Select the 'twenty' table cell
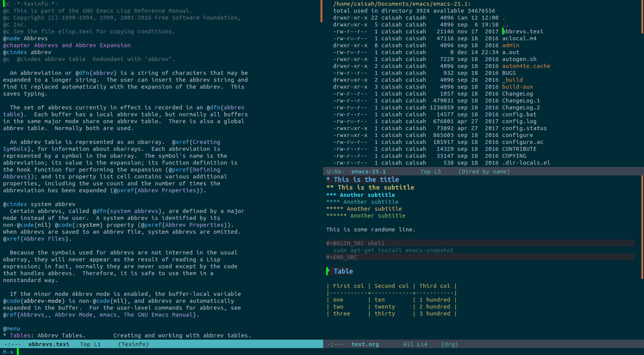Viewport: 644px width, 355px height. 385,307
